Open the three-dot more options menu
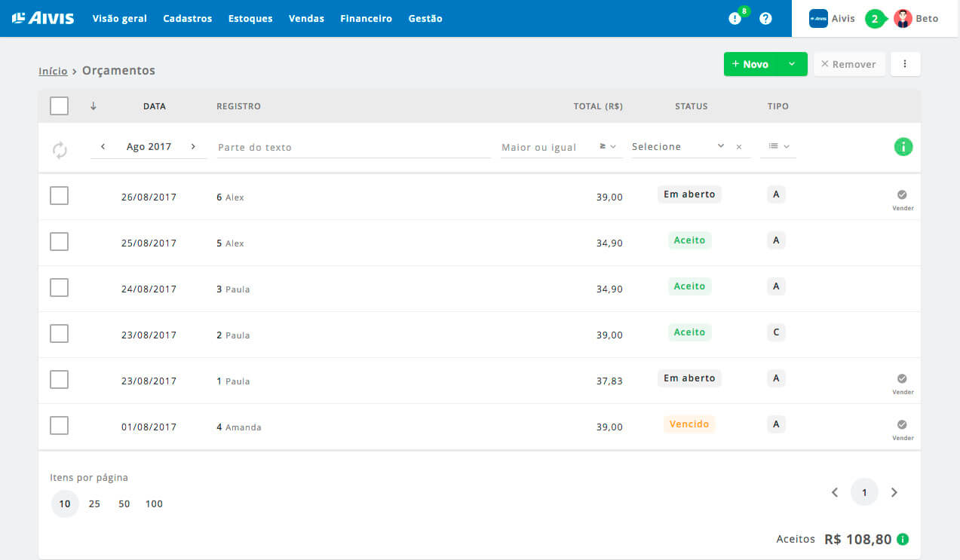This screenshot has width=960, height=560. coord(905,64)
